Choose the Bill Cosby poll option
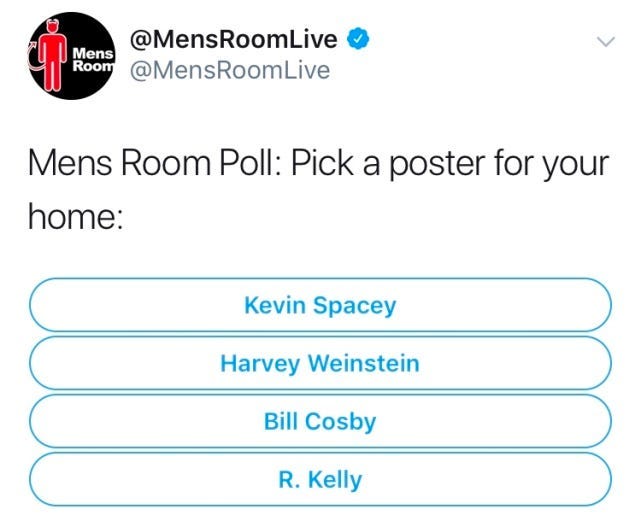641x515 pixels. [x=320, y=421]
